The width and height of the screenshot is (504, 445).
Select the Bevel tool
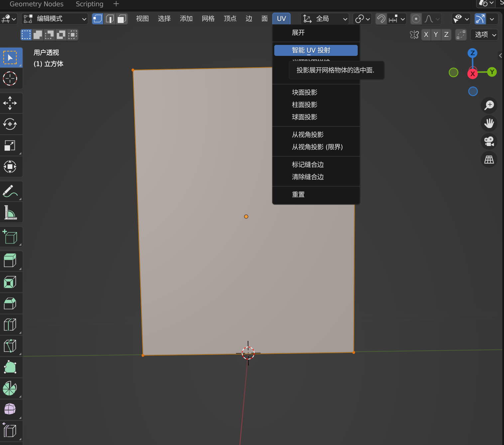[10, 304]
